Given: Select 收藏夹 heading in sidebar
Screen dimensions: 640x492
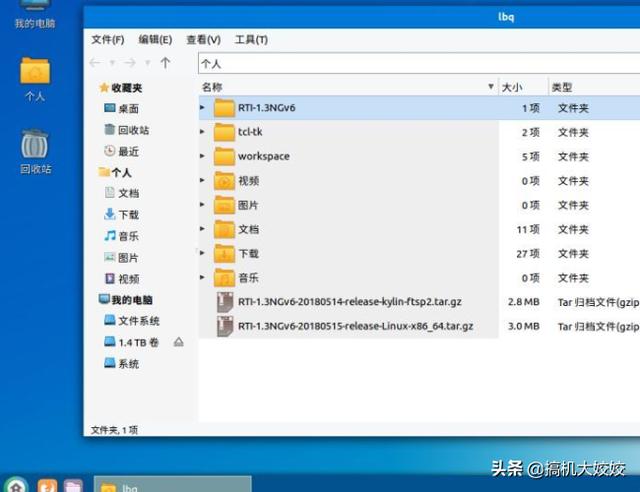Looking at the screenshot, I should pyautogui.click(x=121, y=87).
